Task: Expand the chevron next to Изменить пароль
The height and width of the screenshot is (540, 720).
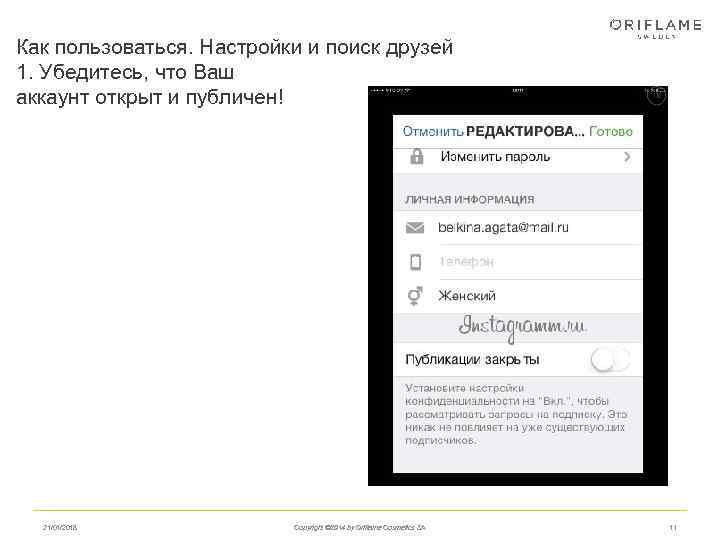Action: click(x=627, y=157)
